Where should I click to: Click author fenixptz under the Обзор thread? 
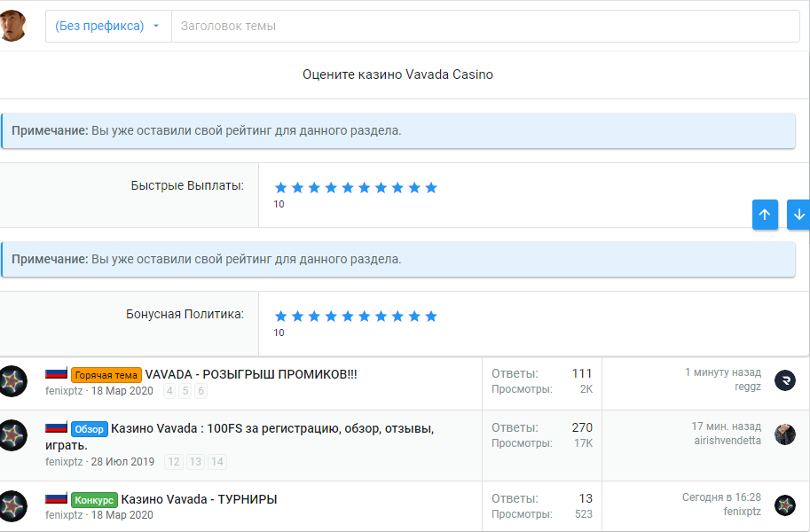coord(64,461)
